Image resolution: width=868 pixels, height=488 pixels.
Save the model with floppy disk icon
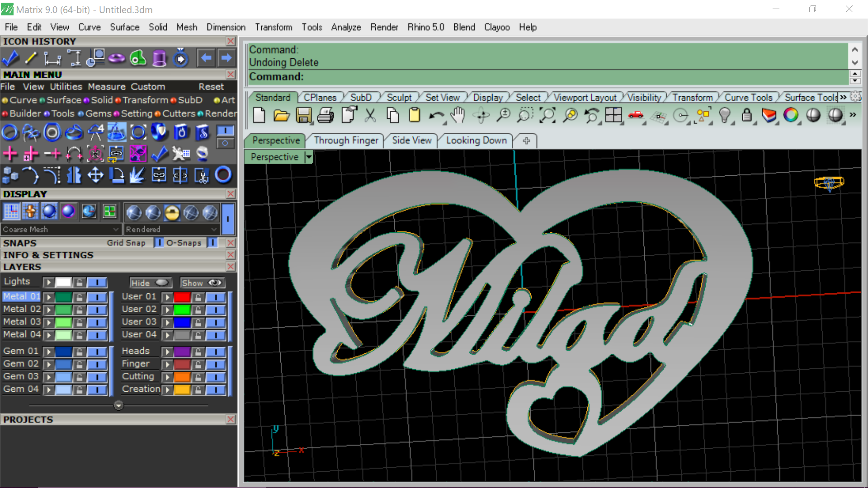click(x=303, y=116)
